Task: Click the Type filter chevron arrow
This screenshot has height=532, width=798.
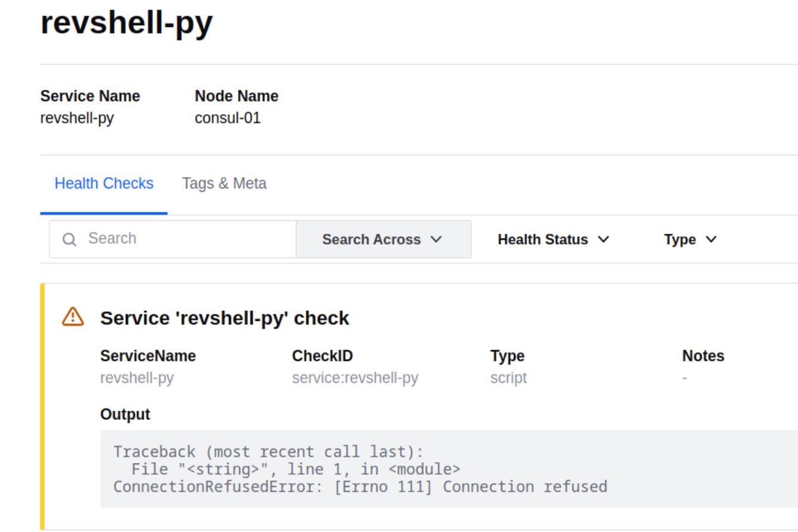Action: pyautogui.click(x=711, y=239)
